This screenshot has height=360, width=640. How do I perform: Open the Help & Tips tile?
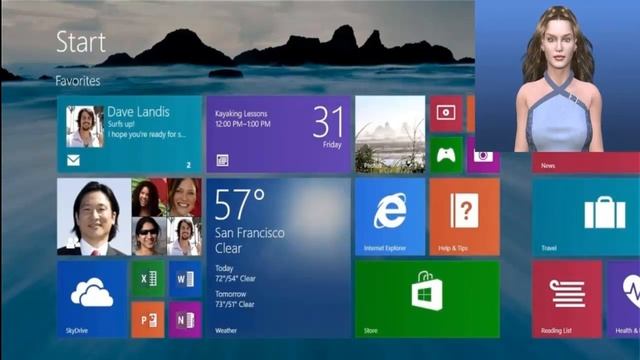(464, 217)
